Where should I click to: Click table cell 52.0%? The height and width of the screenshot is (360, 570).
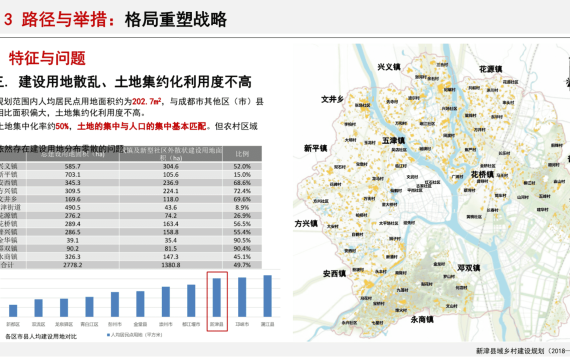242,166
